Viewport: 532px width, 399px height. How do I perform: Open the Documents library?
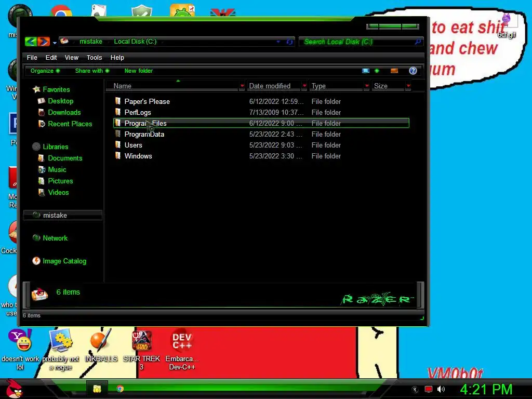pos(65,158)
